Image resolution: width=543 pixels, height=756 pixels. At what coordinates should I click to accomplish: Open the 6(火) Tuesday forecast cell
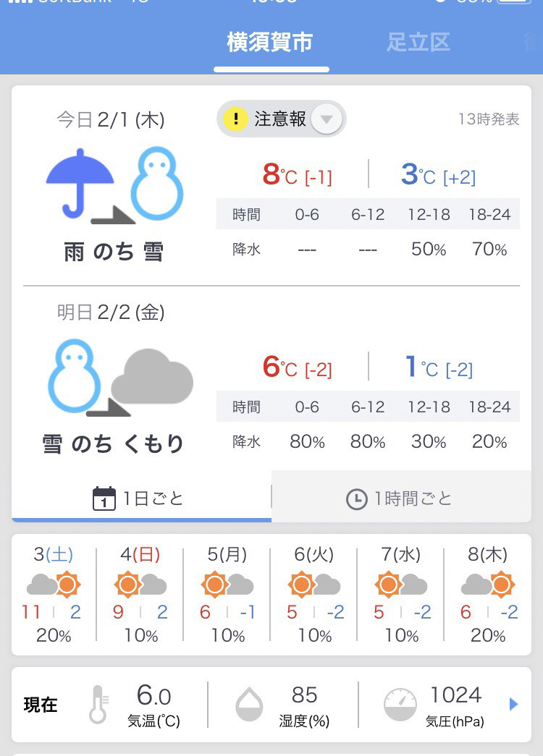pos(313,595)
